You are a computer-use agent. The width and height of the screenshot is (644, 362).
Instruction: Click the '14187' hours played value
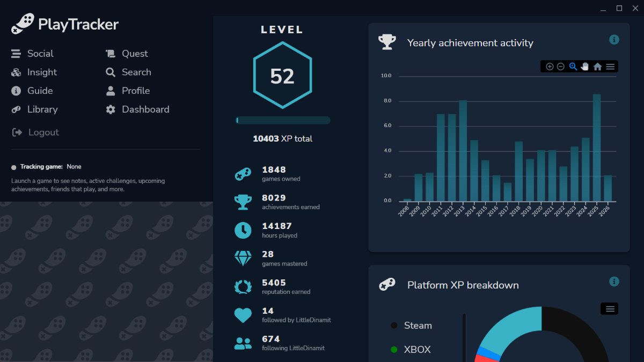tap(277, 226)
